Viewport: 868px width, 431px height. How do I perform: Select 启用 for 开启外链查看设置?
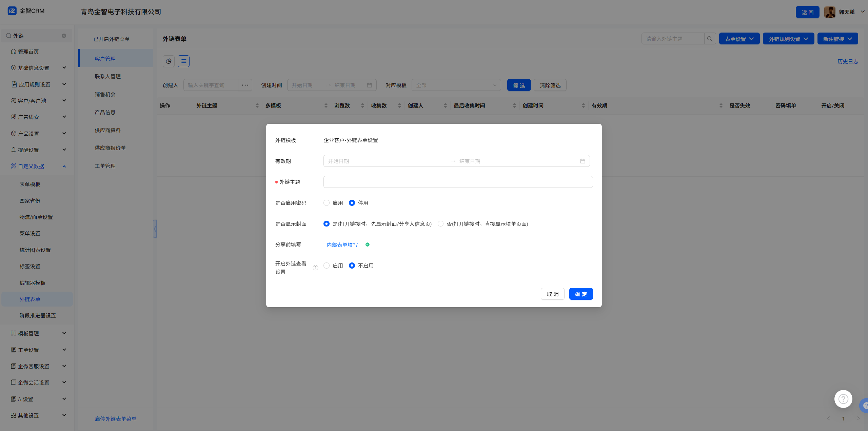coord(327,266)
